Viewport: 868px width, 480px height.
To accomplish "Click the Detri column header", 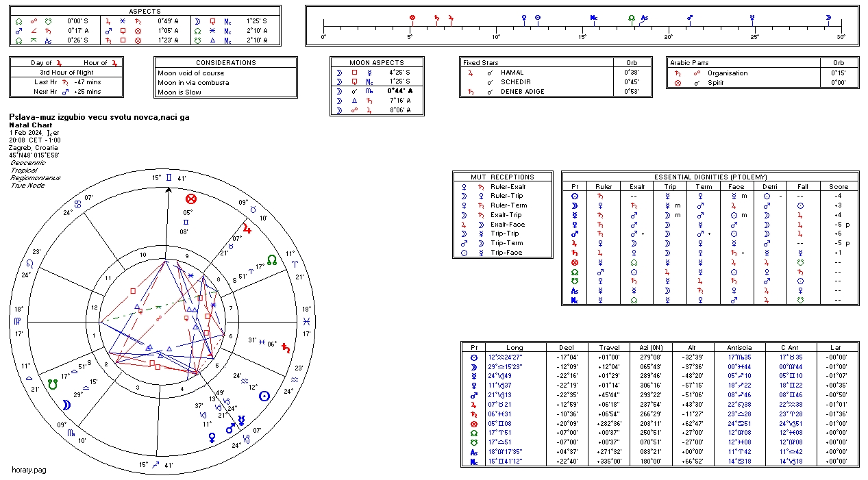I will tap(770, 186).
